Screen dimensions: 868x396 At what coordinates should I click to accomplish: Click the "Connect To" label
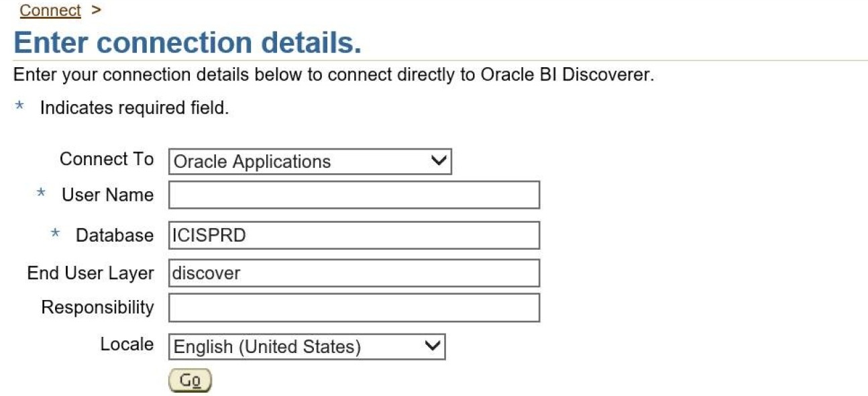click(107, 159)
